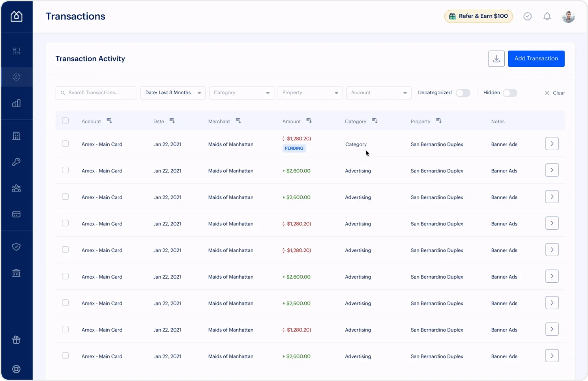The image size is (588, 381).
Task: Check the fourth row checkbox (-$1,280.20)
Action: pos(65,223)
